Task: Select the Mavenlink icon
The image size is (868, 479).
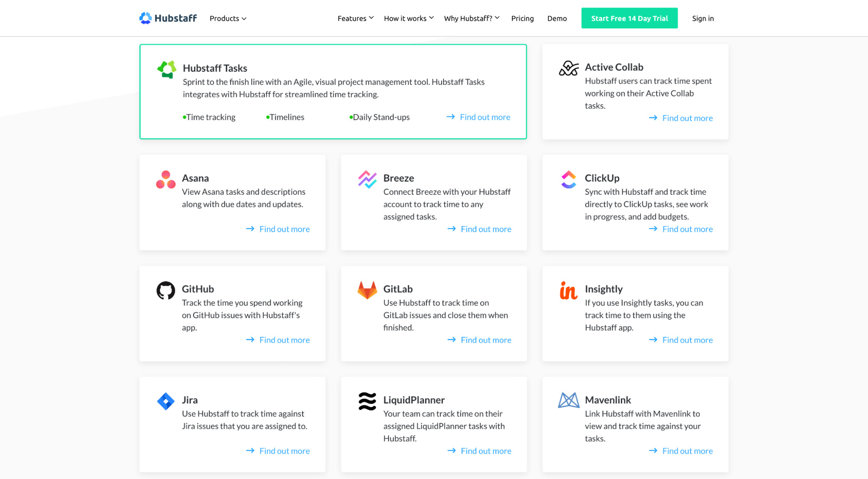Action: pyautogui.click(x=569, y=401)
